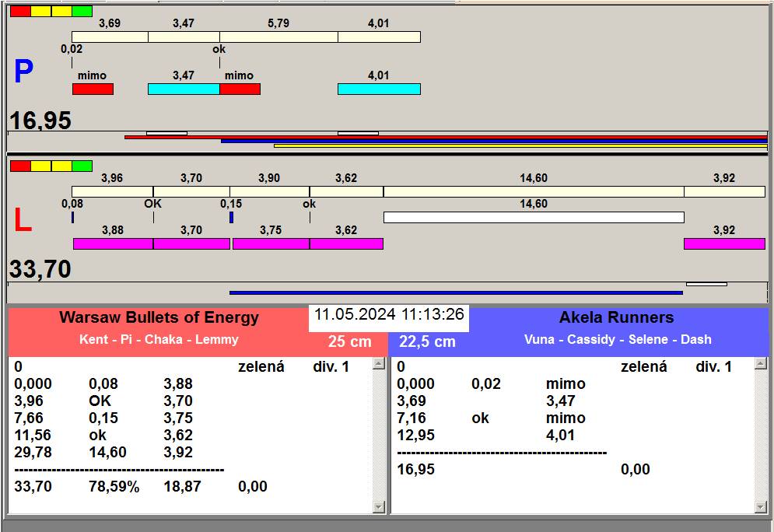Click the first red mimo bar in lane P
The image size is (774, 532).
point(93,89)
